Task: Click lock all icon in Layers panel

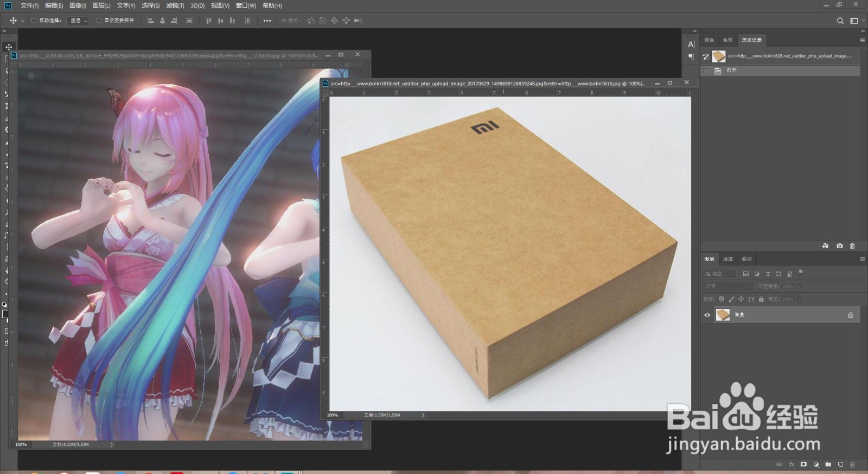Action: (x=761, y=299)
